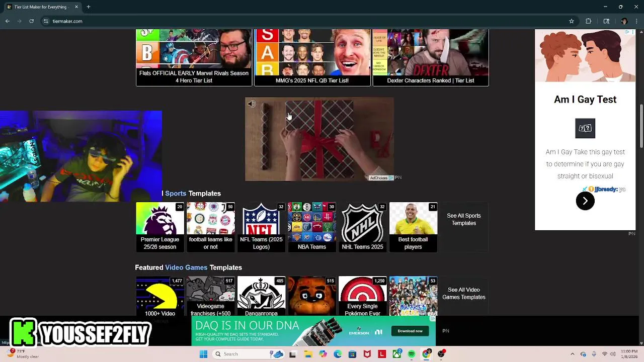
Task: Open Task View on the taskbar
Action: (293, 354)
